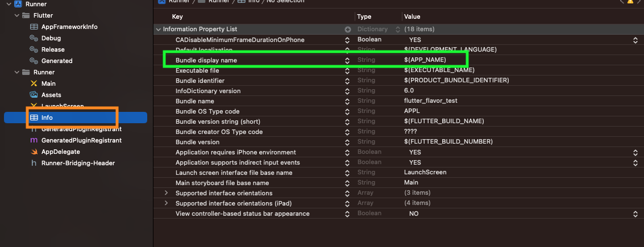Open value popup for Application requires iPhone environment
The height and width of the screenshot is (247, 644).
click(x=635, y=152)
